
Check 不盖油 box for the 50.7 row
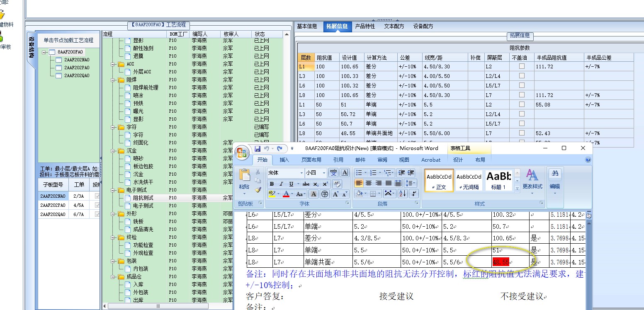(522, 124)
